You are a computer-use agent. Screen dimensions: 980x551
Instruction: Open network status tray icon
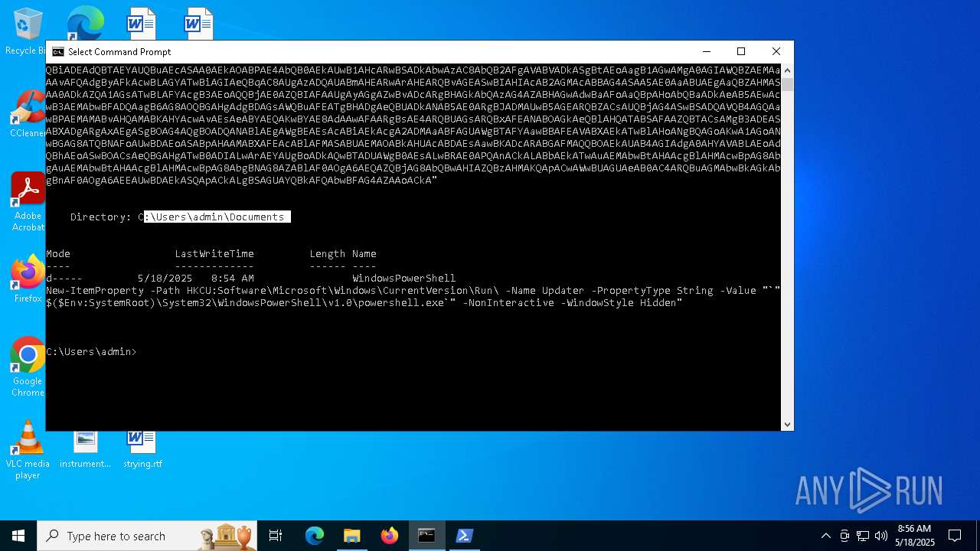[863, 536]
